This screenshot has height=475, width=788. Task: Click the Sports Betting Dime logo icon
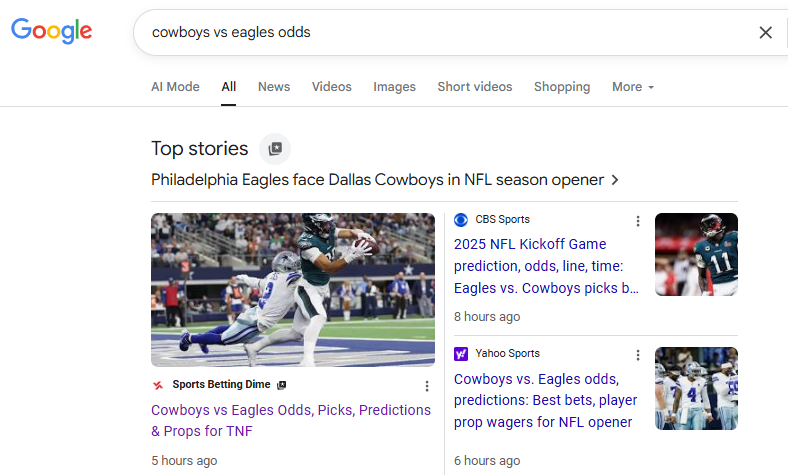click(x=158, y=385)
